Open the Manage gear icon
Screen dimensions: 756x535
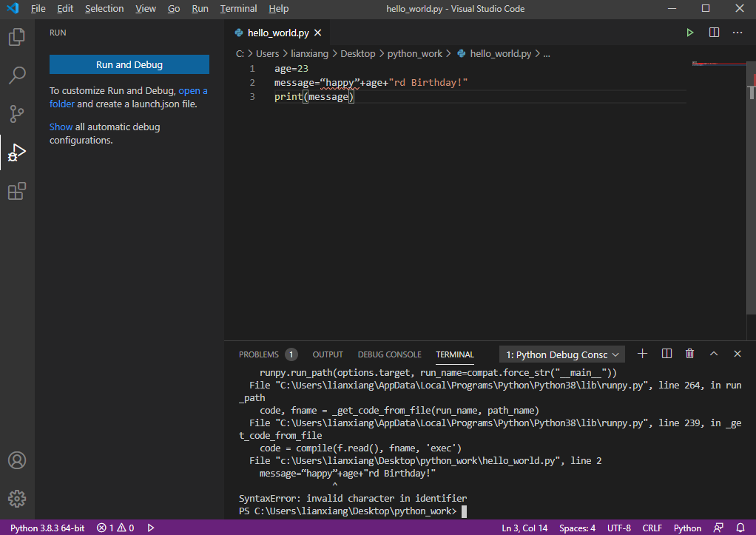pyautogui.click(x=17, y=499)
